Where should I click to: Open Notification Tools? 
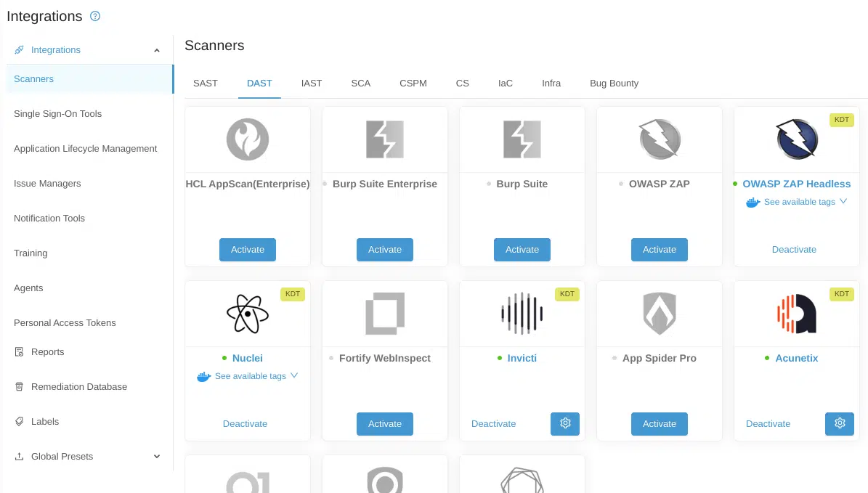pyautogui.click(x=49, y=219)
